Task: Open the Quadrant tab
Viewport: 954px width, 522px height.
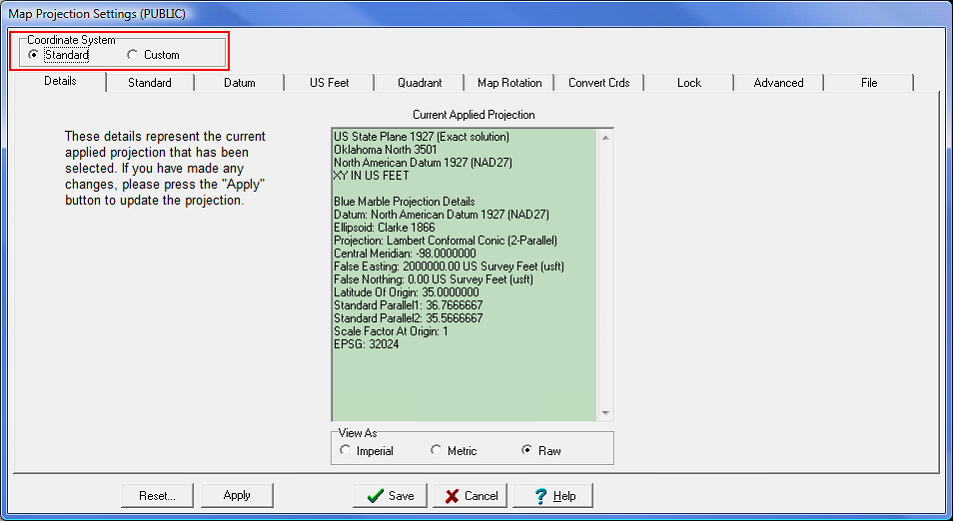Action: (x=419, y=83)
